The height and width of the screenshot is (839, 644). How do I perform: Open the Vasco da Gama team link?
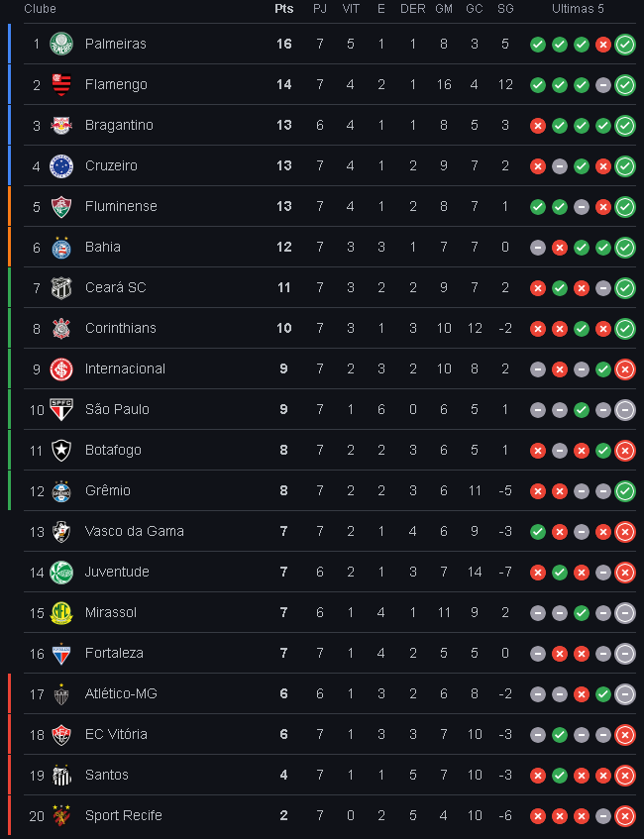pos(135,531)
